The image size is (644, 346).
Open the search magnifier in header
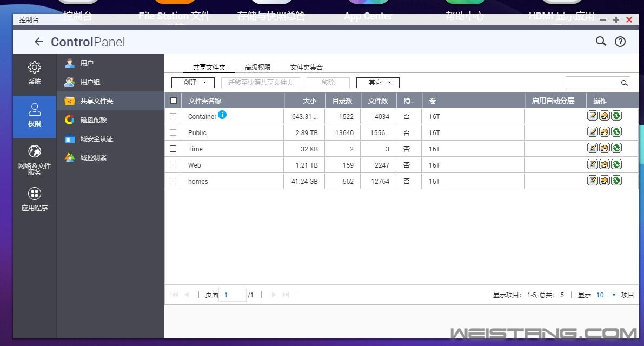(601, 41)
